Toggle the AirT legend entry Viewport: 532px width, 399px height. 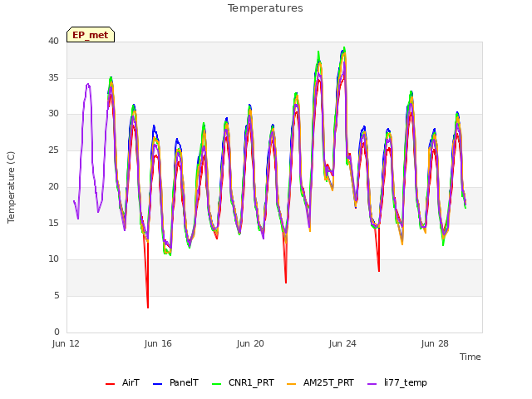point(122,383)
